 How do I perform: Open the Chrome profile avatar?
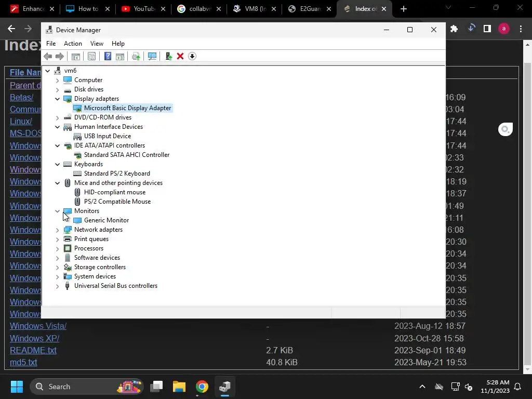click(x=504, y=29)
